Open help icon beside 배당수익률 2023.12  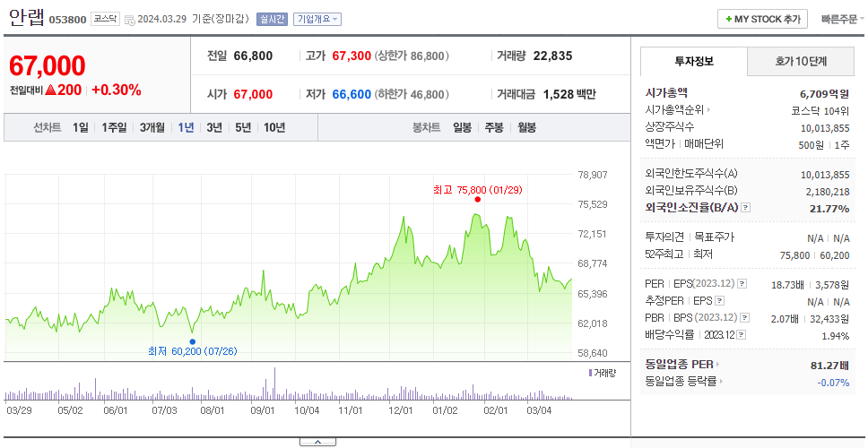pyautogui.click(x=742, y=335)
